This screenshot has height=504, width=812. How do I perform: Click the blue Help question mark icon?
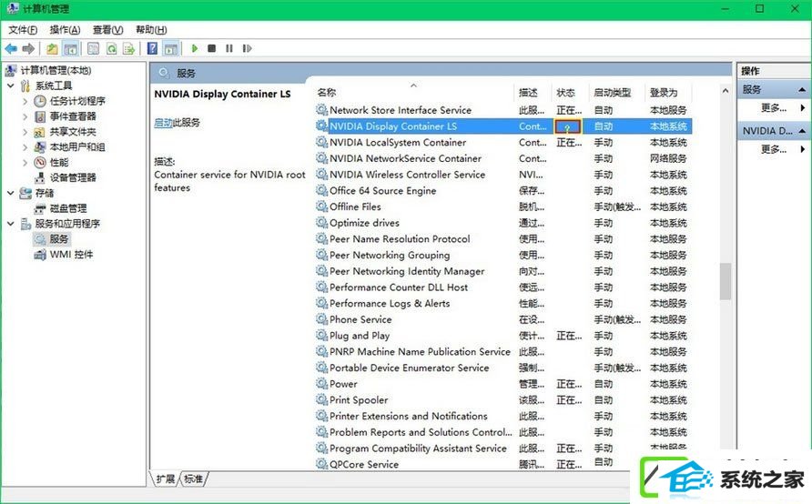[x=152, y=48]
